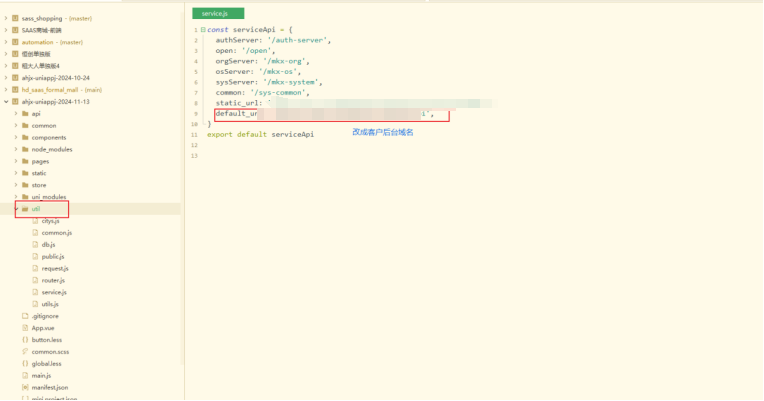Click the osServer property name
Viewport: 764px width, 401px height.
[233, 72]
